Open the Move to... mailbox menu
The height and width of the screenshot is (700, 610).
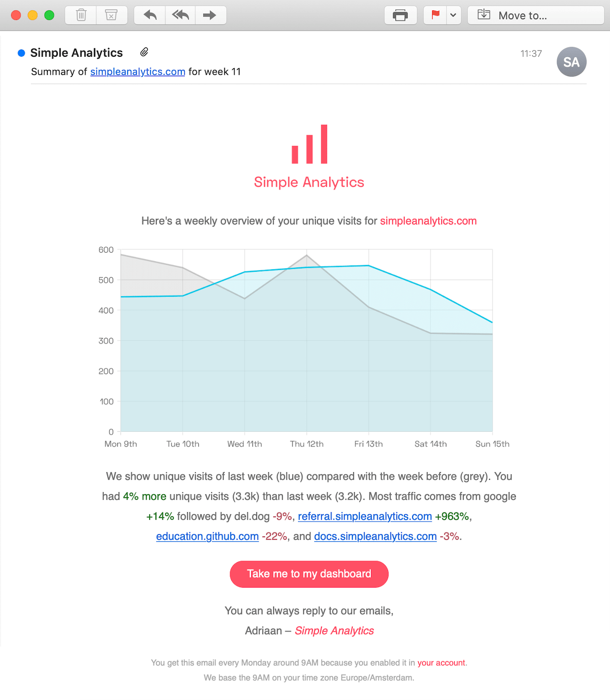[536, 15]
